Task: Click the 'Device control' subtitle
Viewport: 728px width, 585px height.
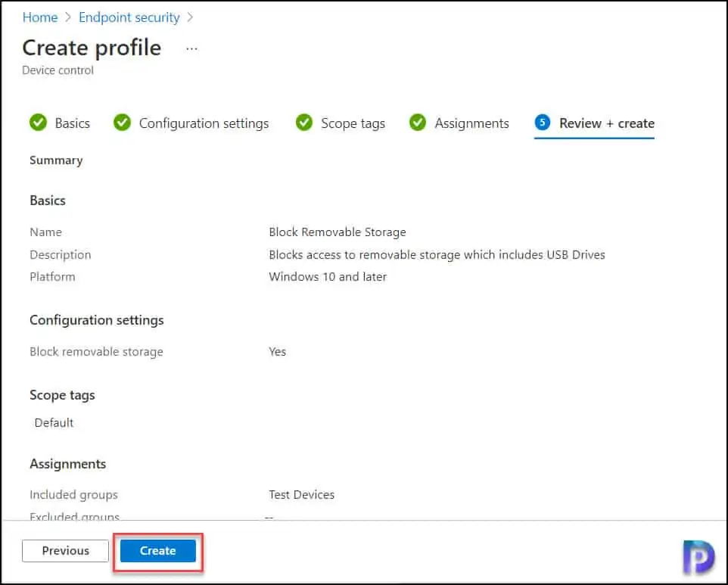Action: click(x=58, y=70)
